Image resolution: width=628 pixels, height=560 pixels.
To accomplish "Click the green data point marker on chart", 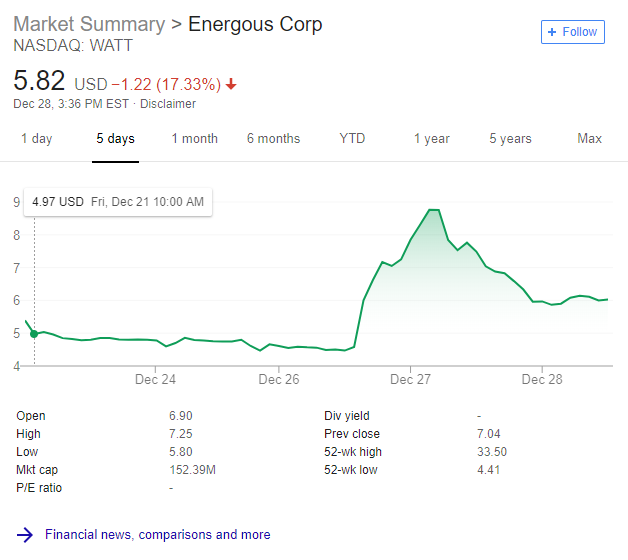I will [x=34, y=334].
